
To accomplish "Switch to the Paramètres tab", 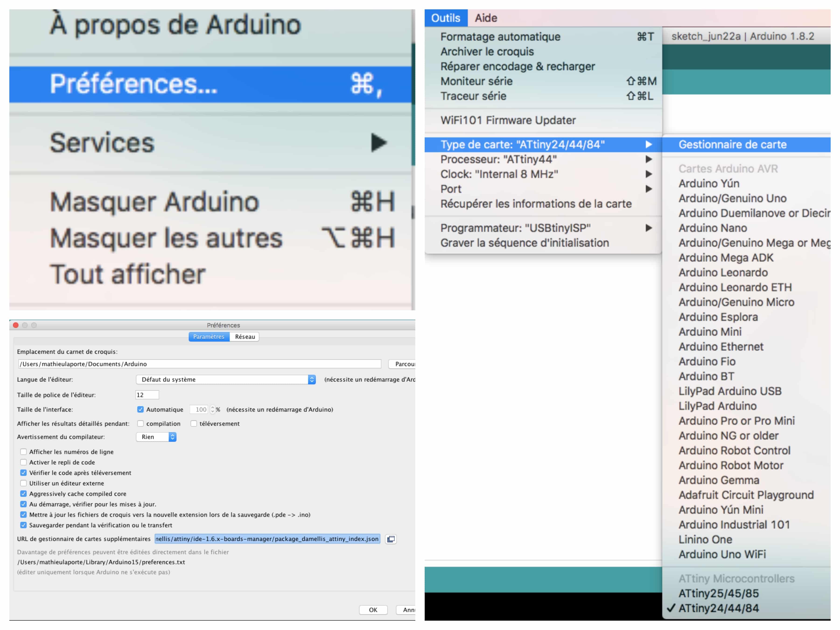I will (209, 336).
